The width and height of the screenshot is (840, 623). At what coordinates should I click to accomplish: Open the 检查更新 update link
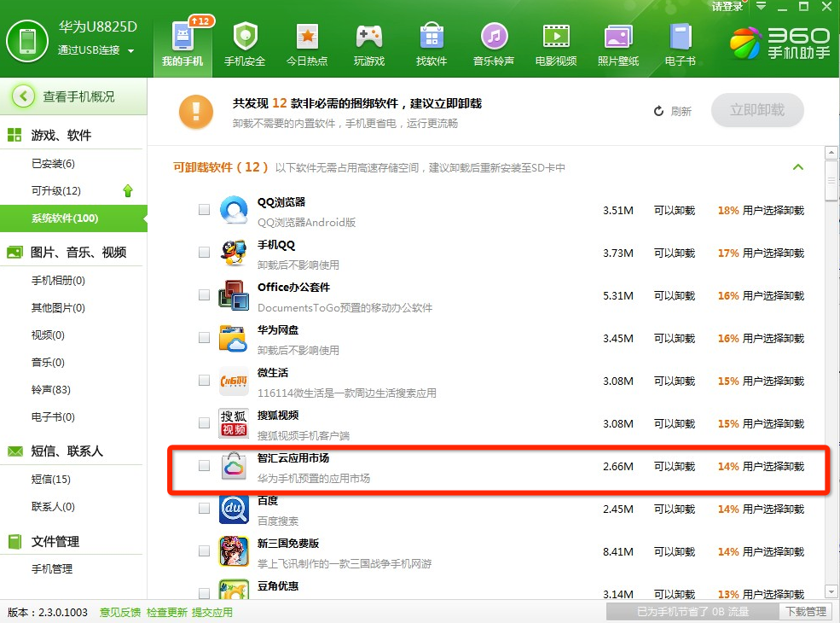[167, 612]
